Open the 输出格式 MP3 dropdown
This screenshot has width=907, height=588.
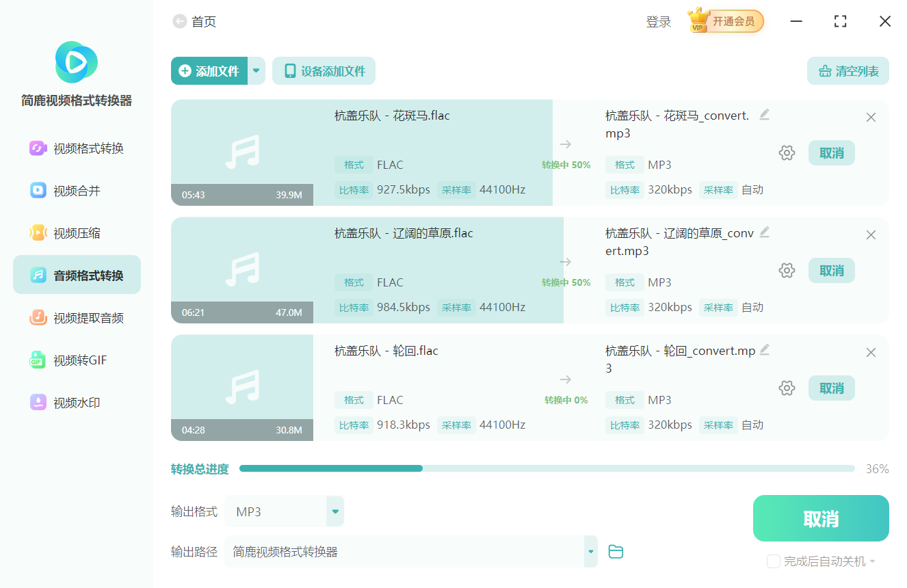pyautogui.click(x=284, y=511)
